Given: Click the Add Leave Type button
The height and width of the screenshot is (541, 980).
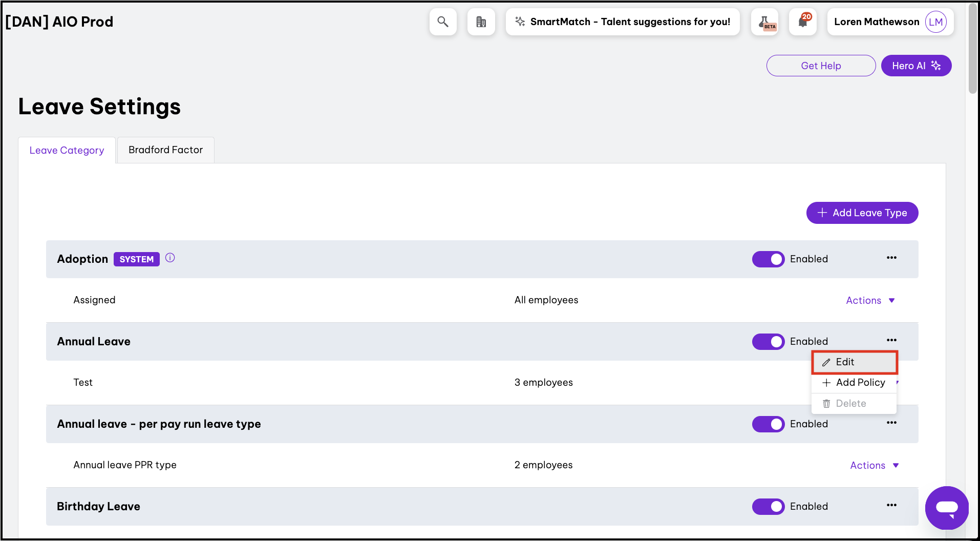Looking at the screenshot, I should [862, 213].
